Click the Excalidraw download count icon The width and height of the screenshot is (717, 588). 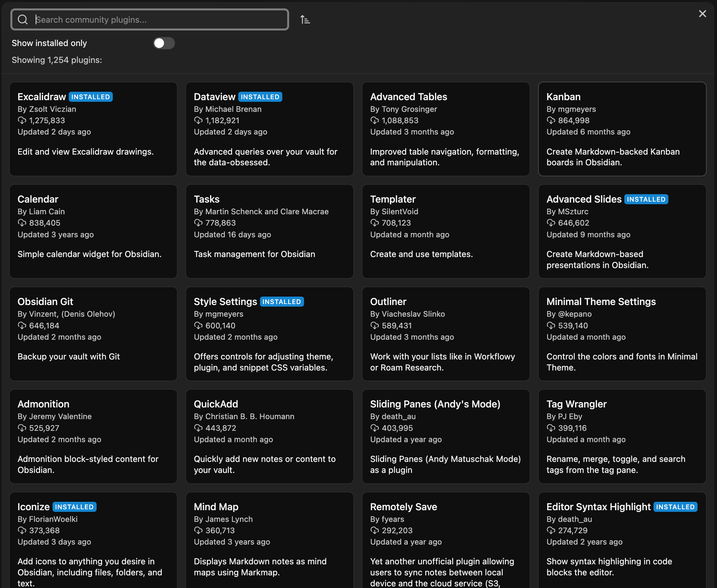(22, 121)
